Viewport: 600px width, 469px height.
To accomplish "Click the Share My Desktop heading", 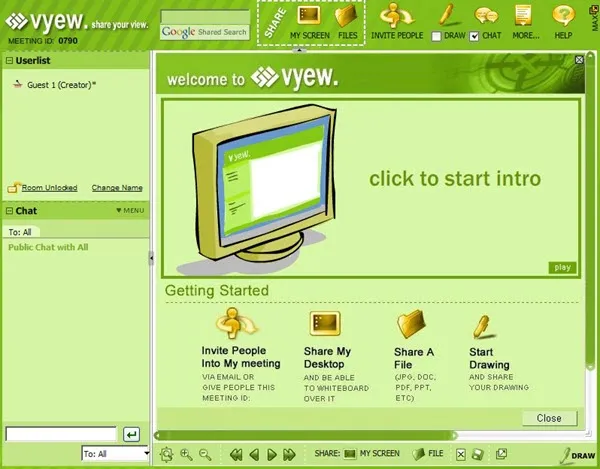I will pyautogui.click(x=327, y=358).
